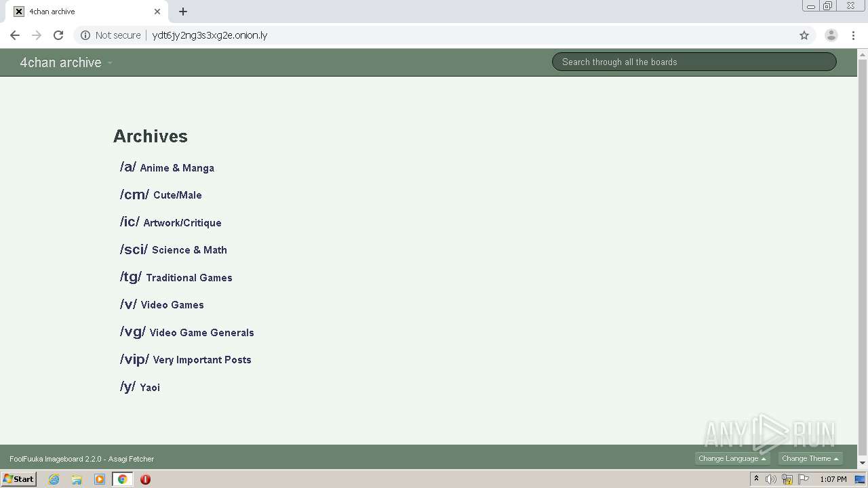Launch Internet Explorer from taskbar
The width and height of the screenshot is (868, 488).
click(x=54, y=479)
